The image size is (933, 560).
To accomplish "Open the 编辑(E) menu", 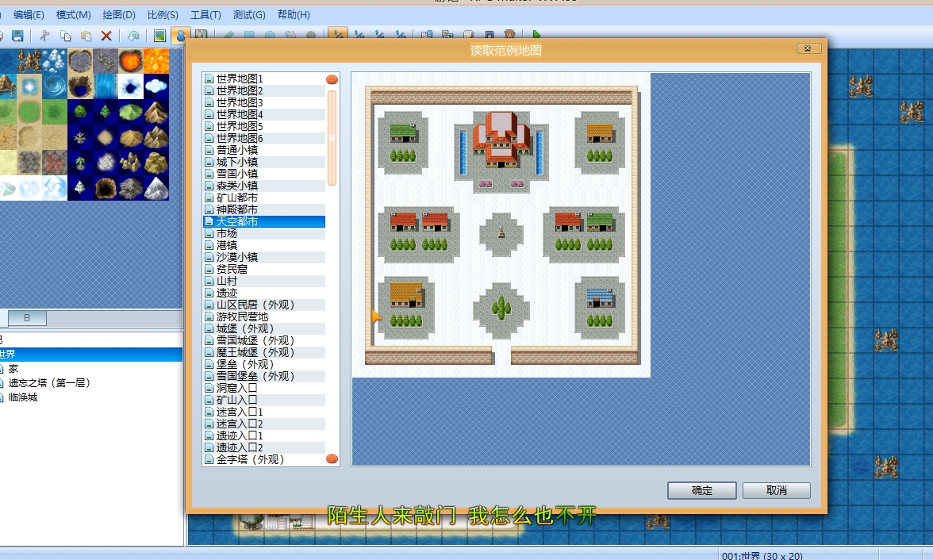I will click(x=29, y=15).
